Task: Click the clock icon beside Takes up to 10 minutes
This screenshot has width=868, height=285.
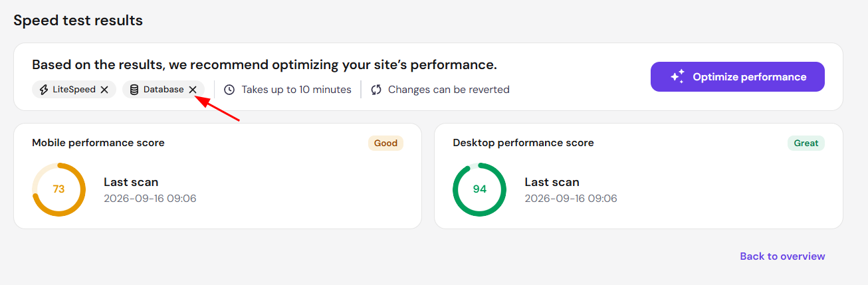Action: tap(229, 90)
